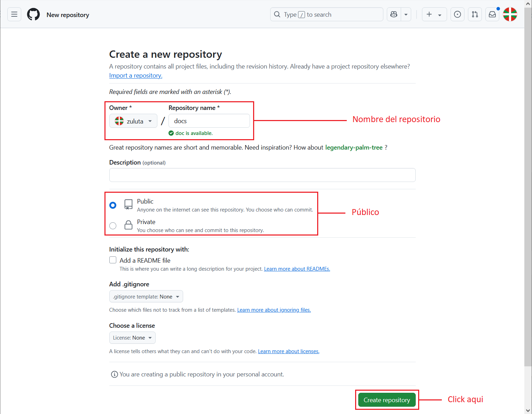Click the legendary-palm-tree name suggestion
This screenshot has height=414, width=532.
pos(354,148)
